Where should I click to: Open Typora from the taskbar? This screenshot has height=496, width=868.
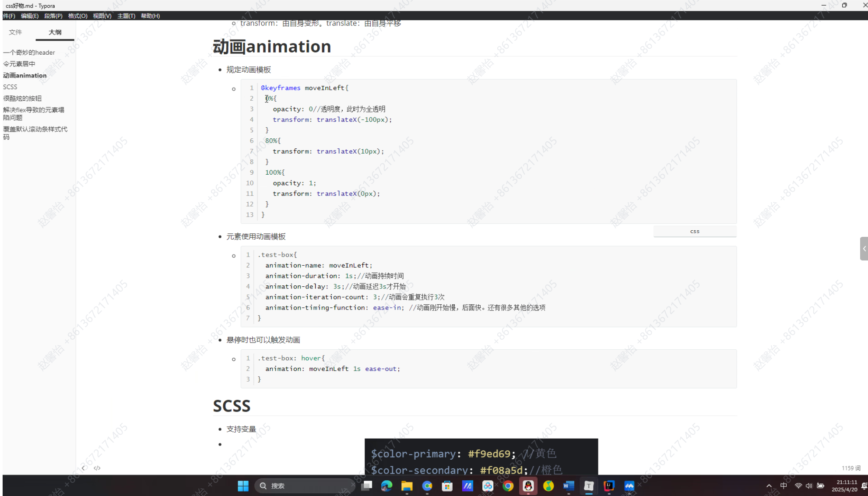tap(589, 485)
